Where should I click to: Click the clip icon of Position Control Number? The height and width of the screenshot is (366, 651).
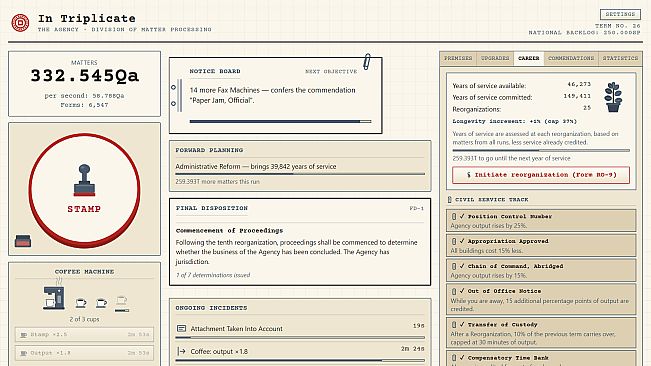(454, 217)
